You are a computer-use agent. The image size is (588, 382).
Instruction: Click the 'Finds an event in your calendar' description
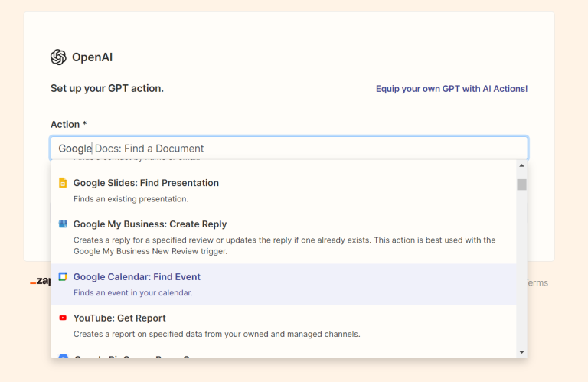click(132, 292)
